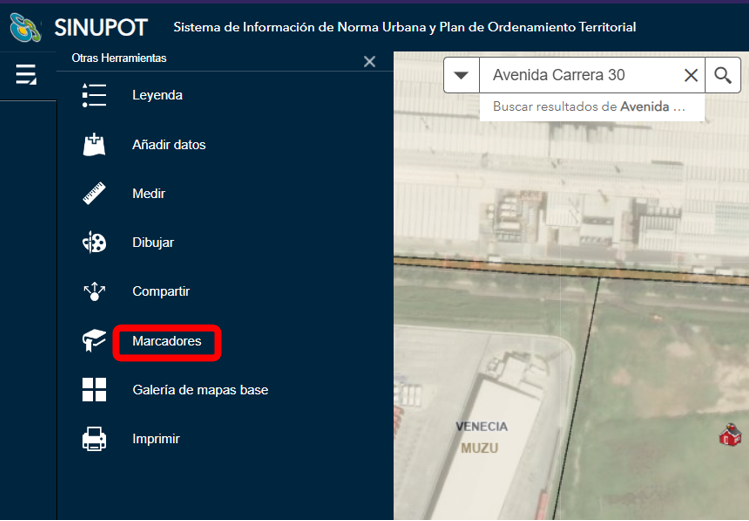The height and width of the screenshot is (521, 749).
Task: Click the Sistema de Información subtitle text
Action: [x=405, y=27]
